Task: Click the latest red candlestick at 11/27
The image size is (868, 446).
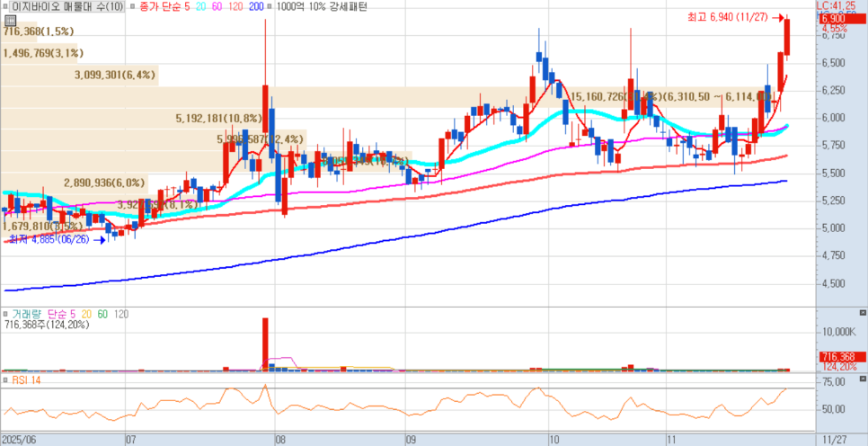Action: (x=787, y=37)
